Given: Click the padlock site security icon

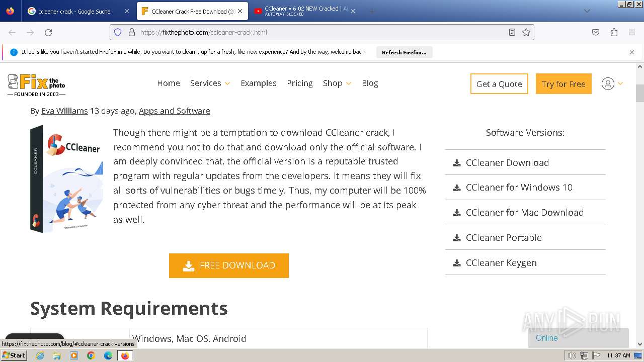Looking at the screenshot, I should [x=132, y=32].
